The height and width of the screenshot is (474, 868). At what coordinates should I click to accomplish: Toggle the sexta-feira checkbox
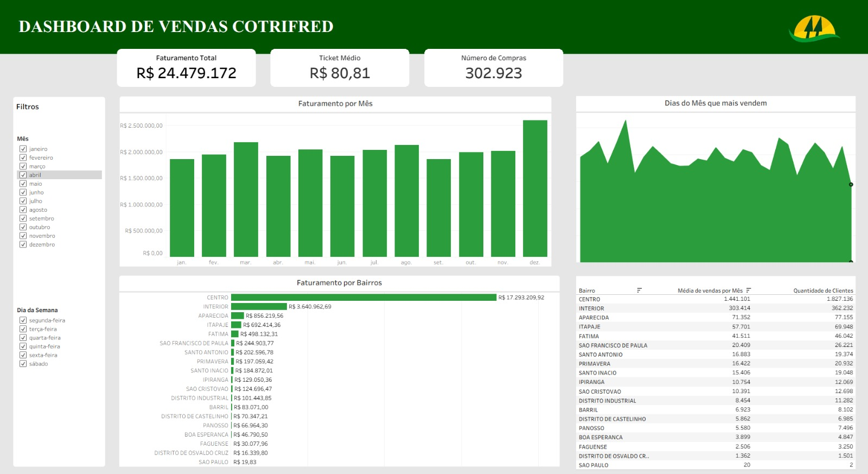(x=23, y=355)
